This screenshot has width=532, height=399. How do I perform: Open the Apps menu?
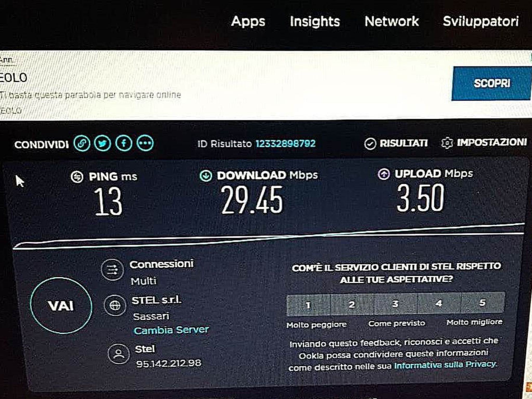click(x=248, y=22)
